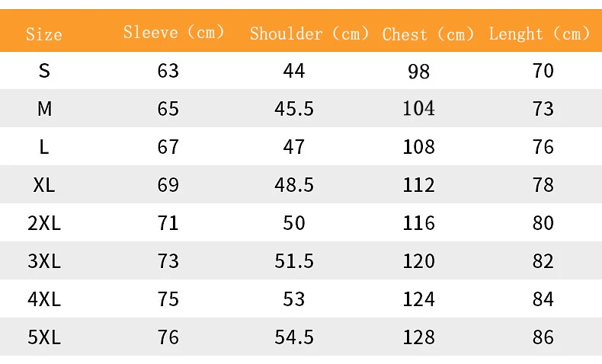This screenshot has height=364, width=602.
Task: Click the Shoulder (cm) column header
Action: 309,34
